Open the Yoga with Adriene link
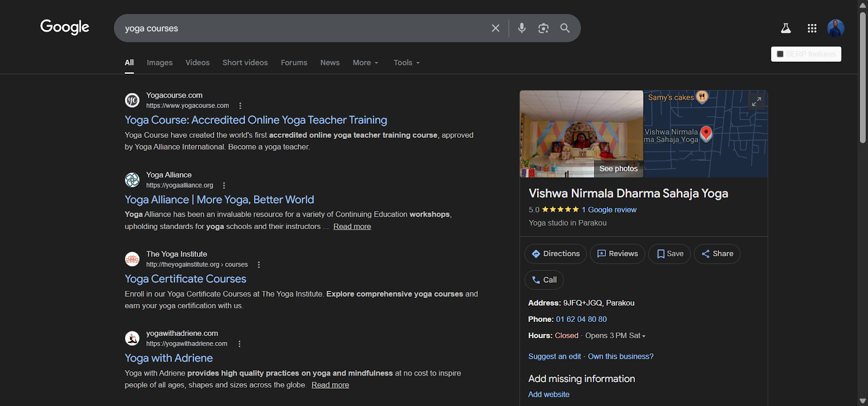868x406 pixels. [169, 358]
